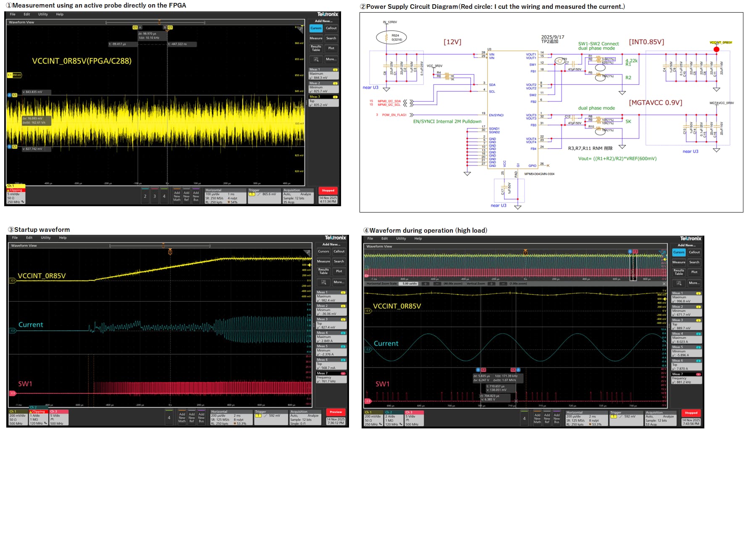756x546 pixels.
Task: Select the C1 ground-level handle in startup waveform
Action: tap(13, 280)
